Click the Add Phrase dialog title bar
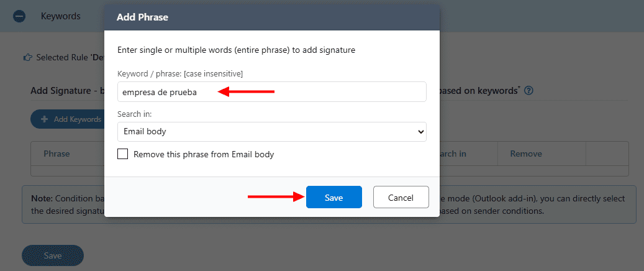 [x=271, y=17]
